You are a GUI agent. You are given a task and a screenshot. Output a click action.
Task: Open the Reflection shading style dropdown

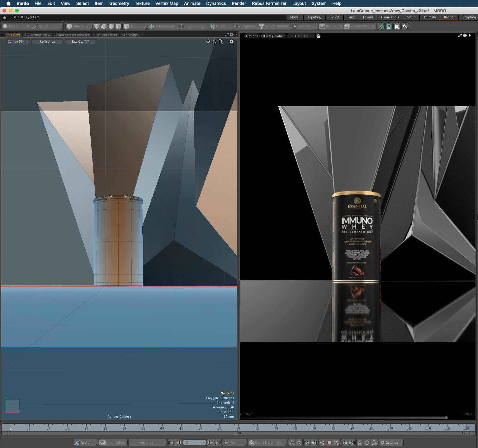[x=47, y=41]
